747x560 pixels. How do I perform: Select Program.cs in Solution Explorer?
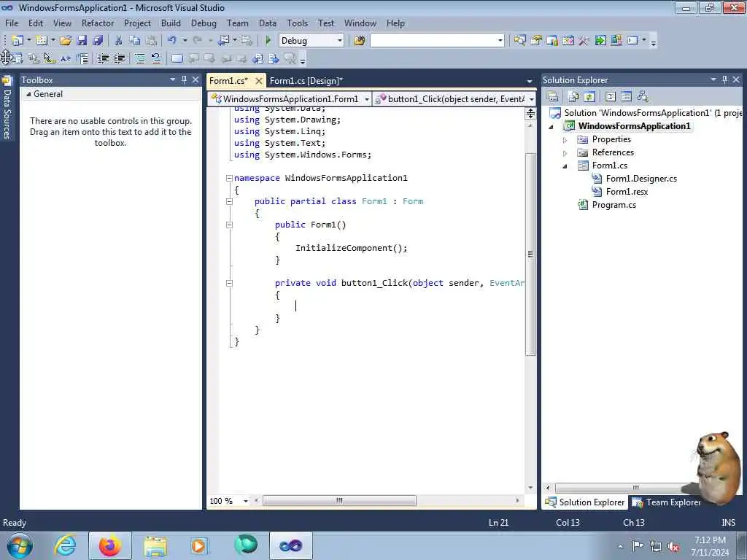pos(614,205)
